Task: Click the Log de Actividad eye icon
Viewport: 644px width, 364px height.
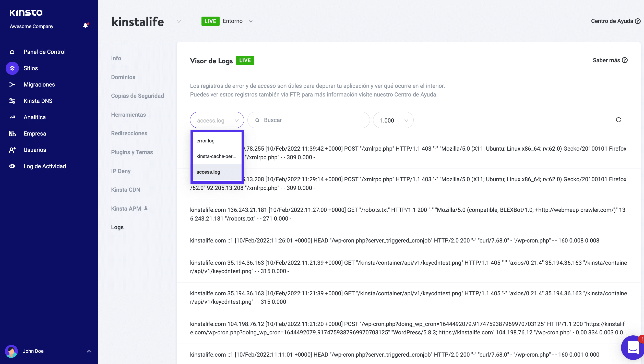Action: (12, 166)
